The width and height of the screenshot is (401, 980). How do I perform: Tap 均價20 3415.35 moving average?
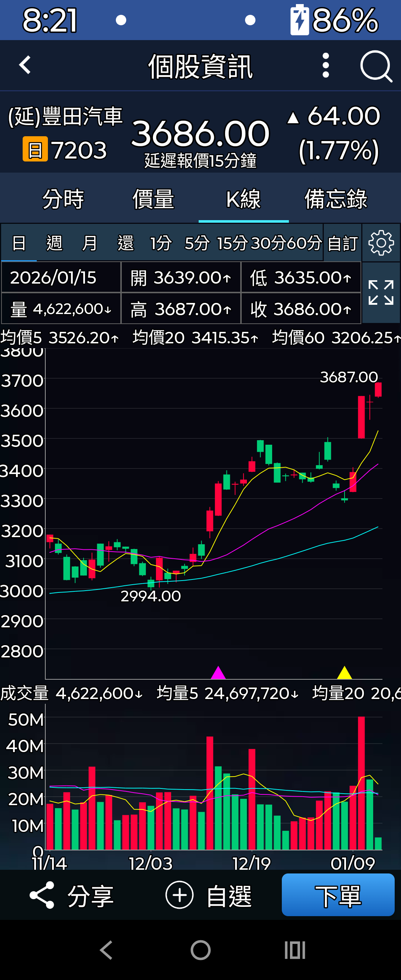(196, 337)
